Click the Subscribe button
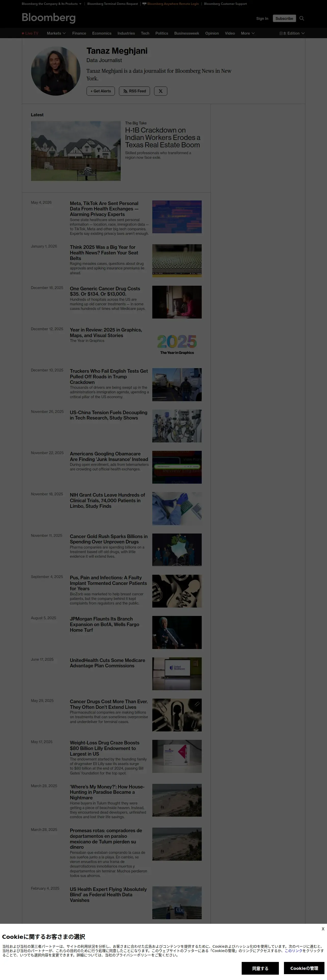This screenshot has width=327, height=980. click(284, 18)
